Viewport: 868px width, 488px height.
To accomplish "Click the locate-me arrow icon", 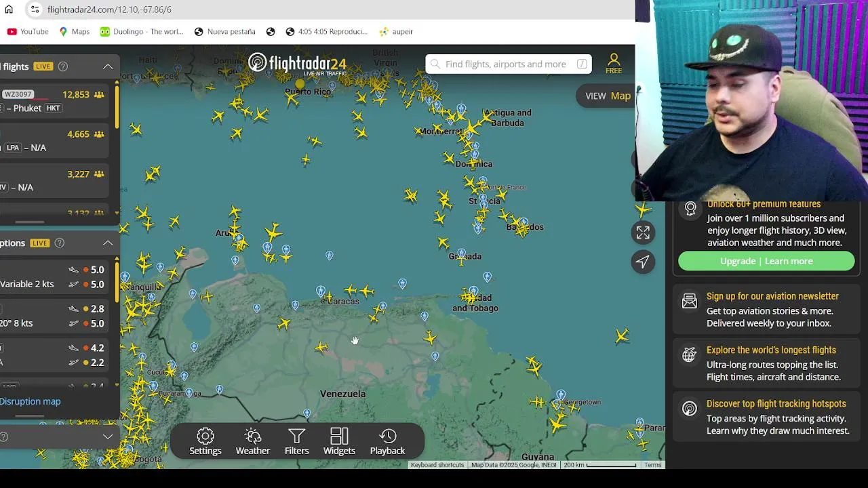I will 643,262.
